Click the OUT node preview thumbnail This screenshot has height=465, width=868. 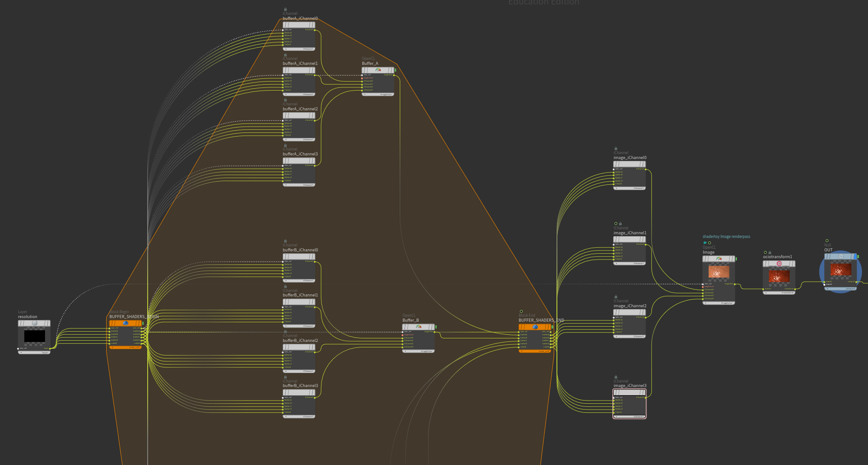coord(841,269)
